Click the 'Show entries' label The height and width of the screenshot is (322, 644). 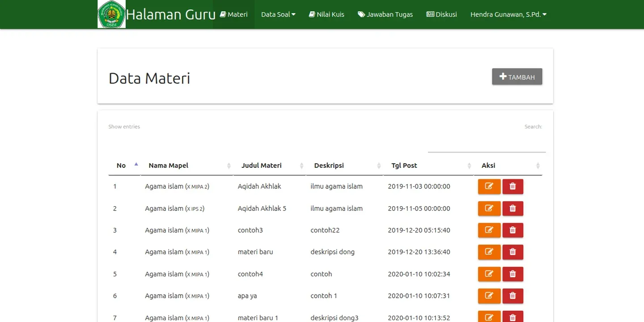coord(124,127)
